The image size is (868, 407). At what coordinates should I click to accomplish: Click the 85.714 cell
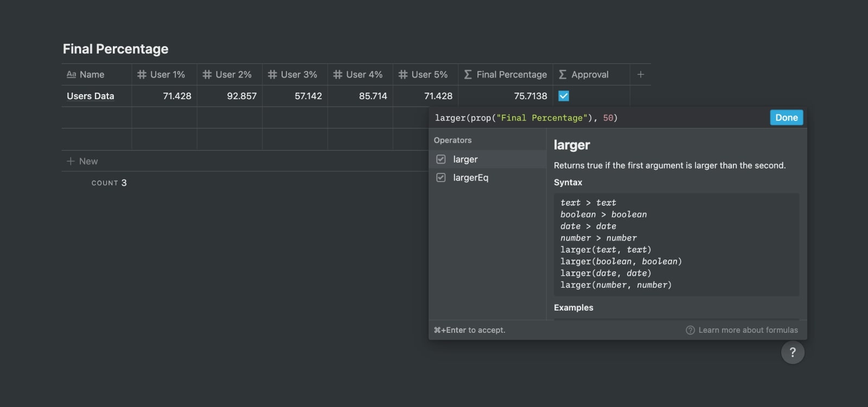[x=360, y=96]
